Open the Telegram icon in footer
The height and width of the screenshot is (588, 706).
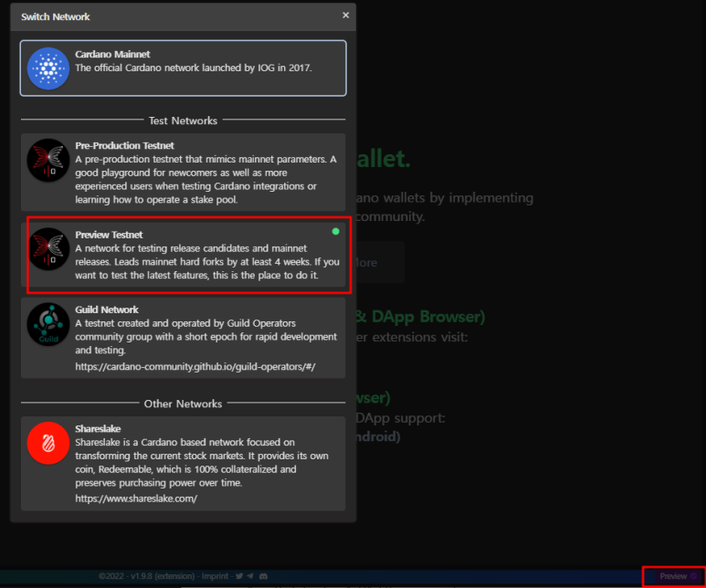point(250,576)
